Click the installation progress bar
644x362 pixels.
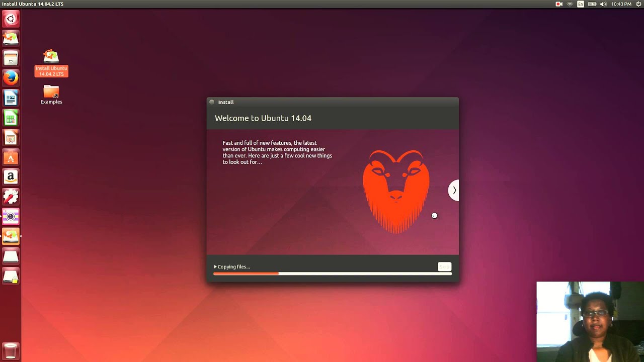[x=333, y=274]
